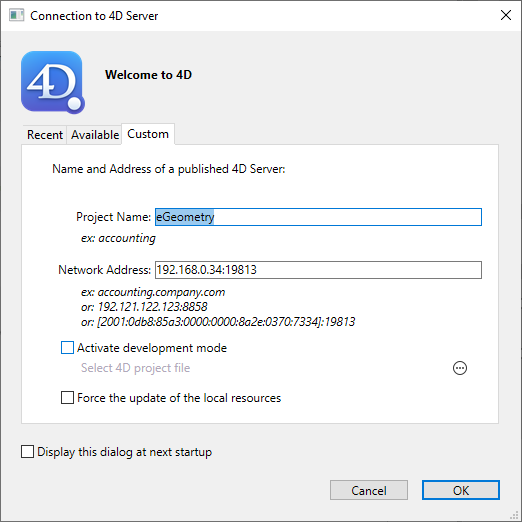Toggle Display this dialog at next startup
The height and width of the screenshot is (522, 522).
27,452
